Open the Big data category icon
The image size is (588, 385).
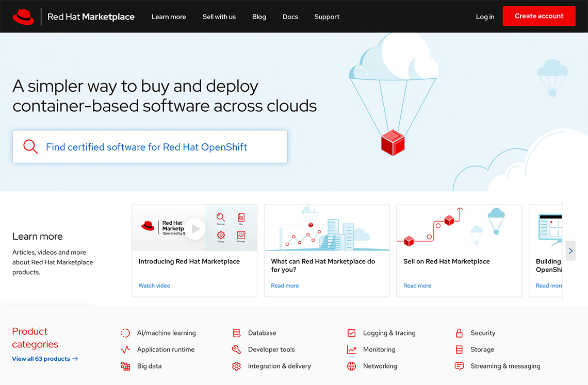point(125,366)
